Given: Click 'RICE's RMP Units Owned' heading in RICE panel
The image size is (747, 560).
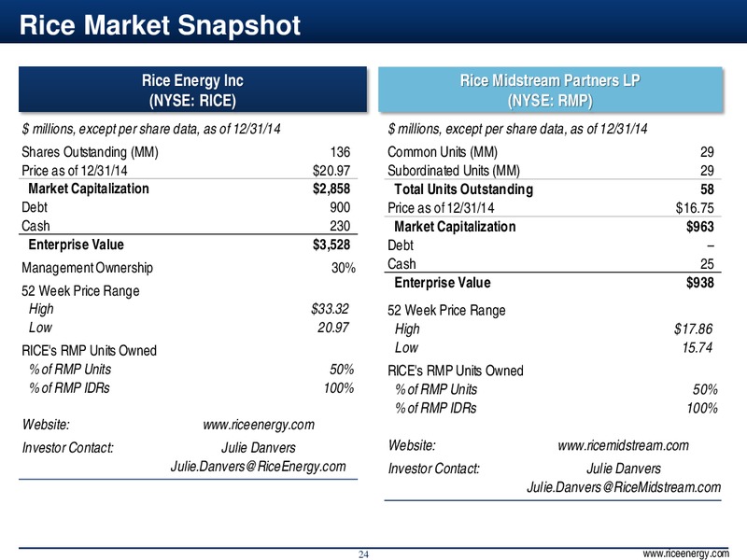Looking at the screenshot, I should (89, 351).
